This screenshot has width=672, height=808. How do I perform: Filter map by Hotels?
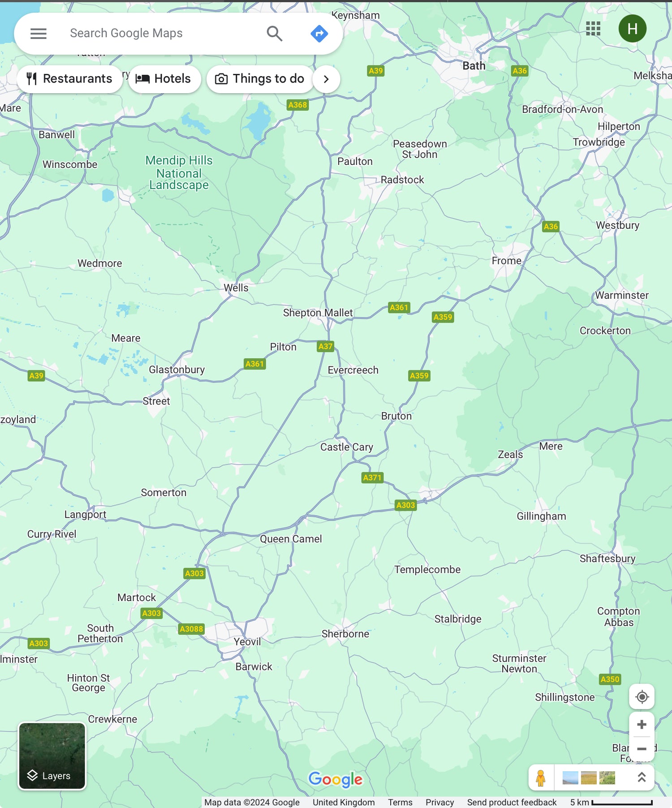coord(164,79)
